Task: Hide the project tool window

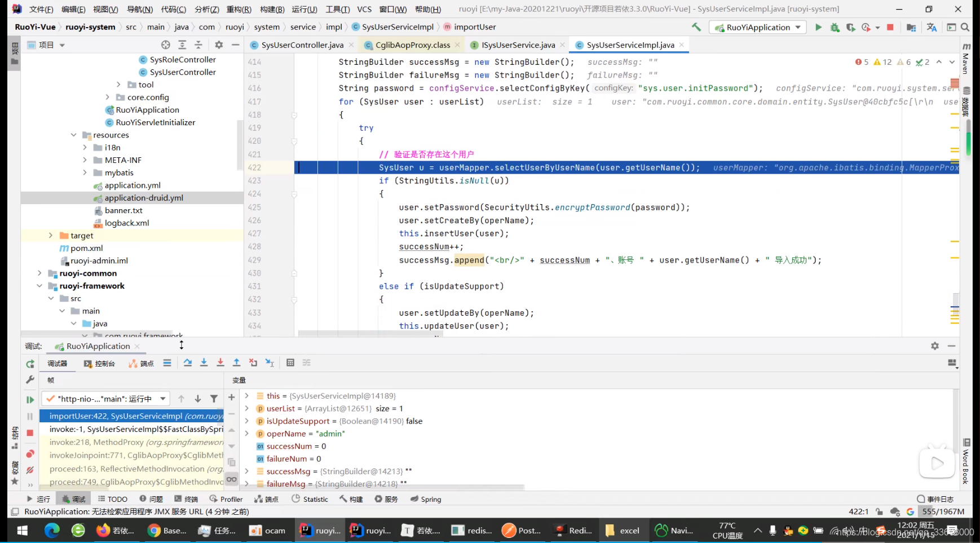Action: (235, 45)
